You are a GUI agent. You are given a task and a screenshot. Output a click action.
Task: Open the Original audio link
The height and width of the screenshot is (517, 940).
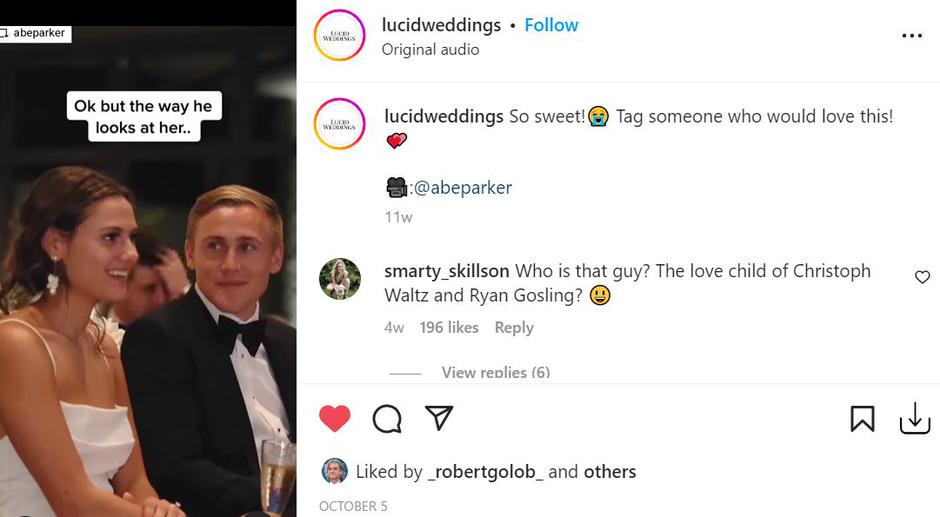pyautogui.click(x=430, y=49)
